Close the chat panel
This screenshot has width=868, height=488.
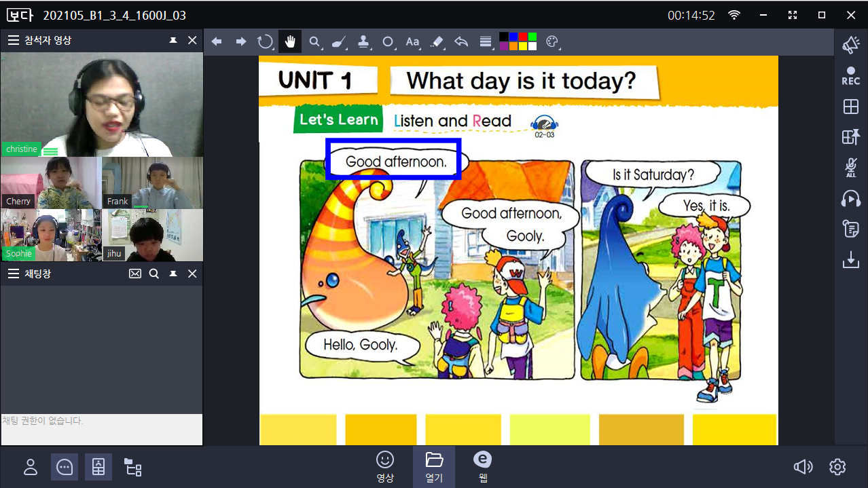192,274
